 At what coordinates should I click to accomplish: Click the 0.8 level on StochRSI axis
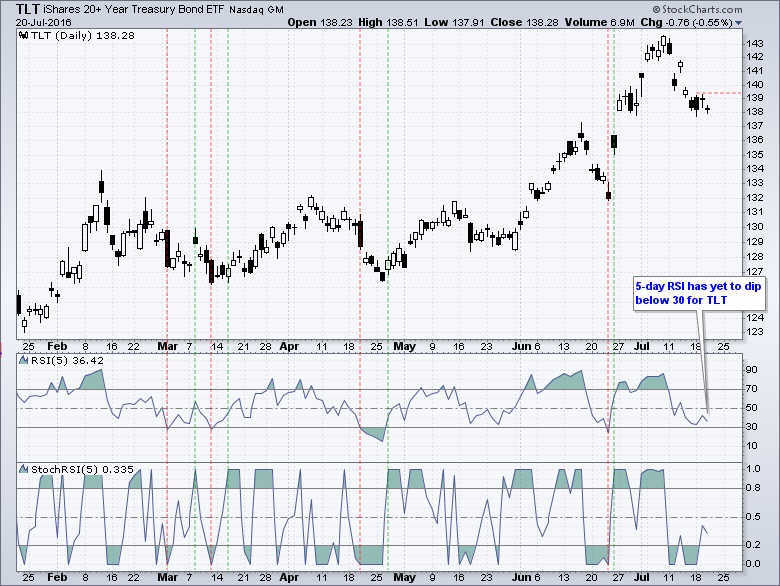(753, 488)
